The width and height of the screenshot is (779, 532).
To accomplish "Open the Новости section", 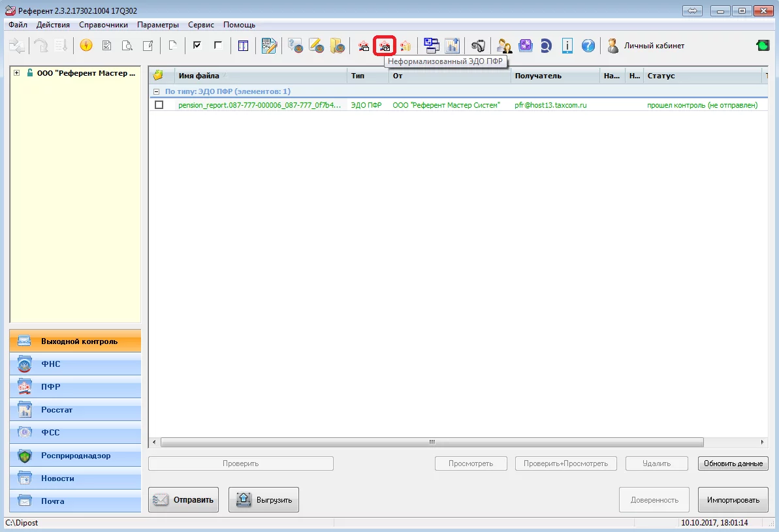I will tap(75, 478).
